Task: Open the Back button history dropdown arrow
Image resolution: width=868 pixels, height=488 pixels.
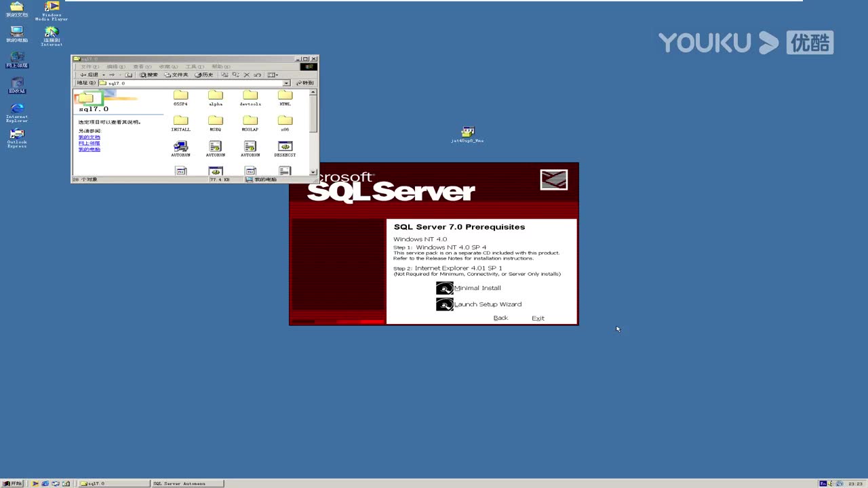Action: [104, 75]
